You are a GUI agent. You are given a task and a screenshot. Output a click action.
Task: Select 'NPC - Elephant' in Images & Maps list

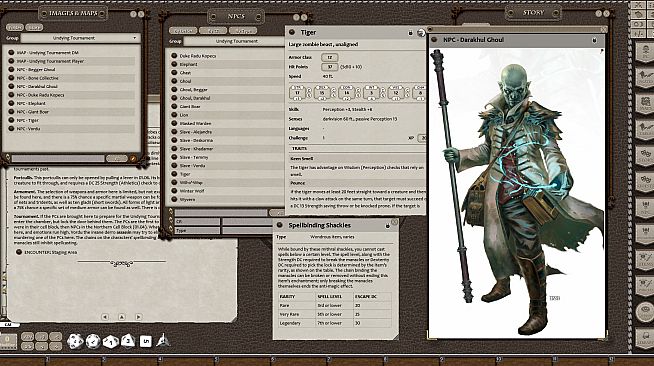(72, 103)
